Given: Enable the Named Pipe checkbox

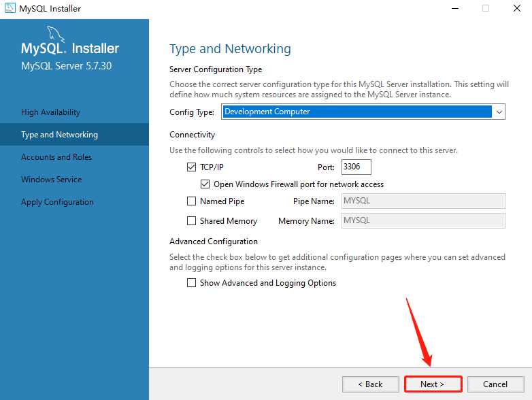Looking at the screenshot, I should point(191,201).
